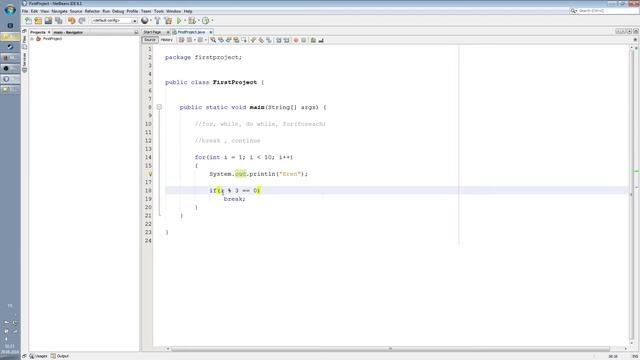Click the Find Next Occurrence icon
The width and height of the screenshot is (640, 360).
229,40
